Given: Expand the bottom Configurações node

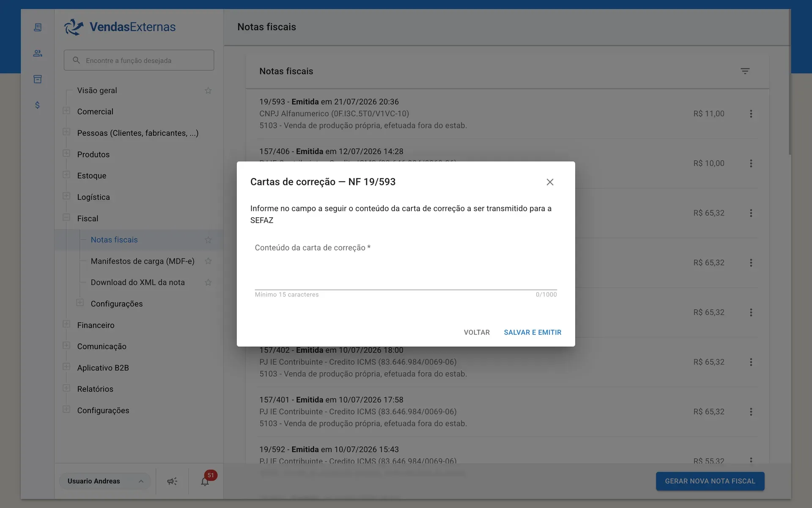Looking at the screenshot, I should pyautogui.click(x=66, y=409).
